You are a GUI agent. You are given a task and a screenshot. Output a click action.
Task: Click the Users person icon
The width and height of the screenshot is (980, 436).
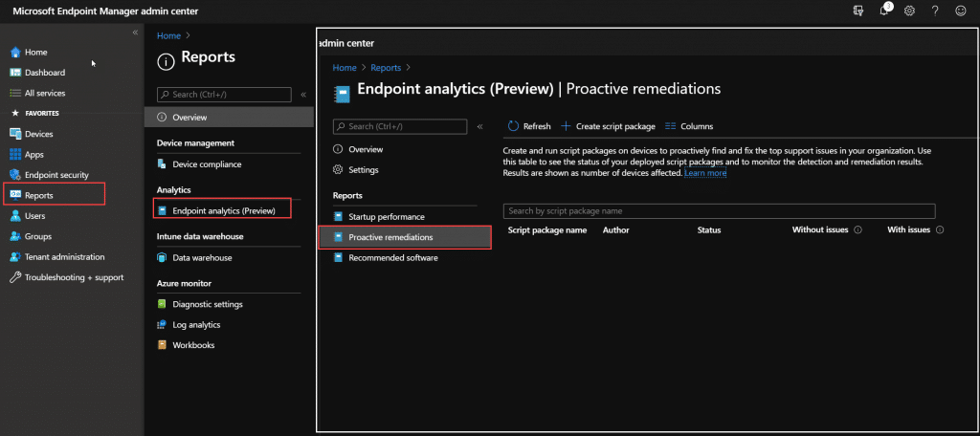coord(15,215)
